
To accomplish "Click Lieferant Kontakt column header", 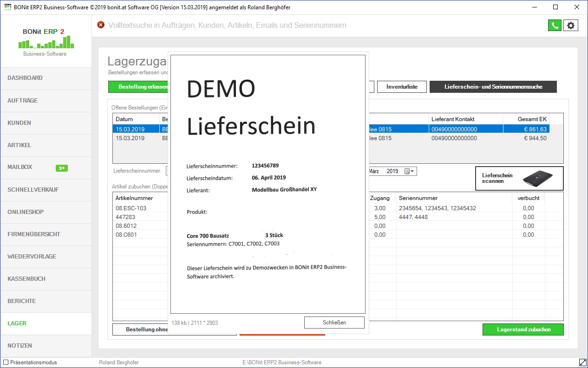I will (466, 119).
